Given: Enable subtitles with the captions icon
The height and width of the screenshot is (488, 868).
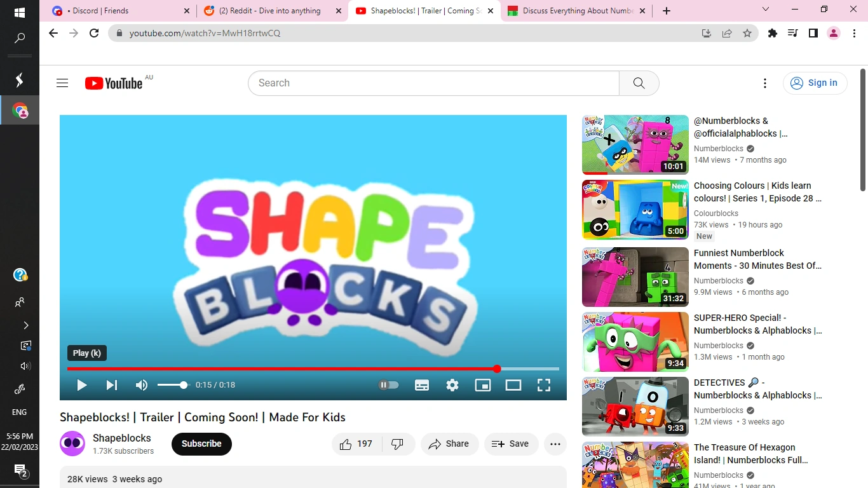Looking at the screenshot, I should [421, 384].
